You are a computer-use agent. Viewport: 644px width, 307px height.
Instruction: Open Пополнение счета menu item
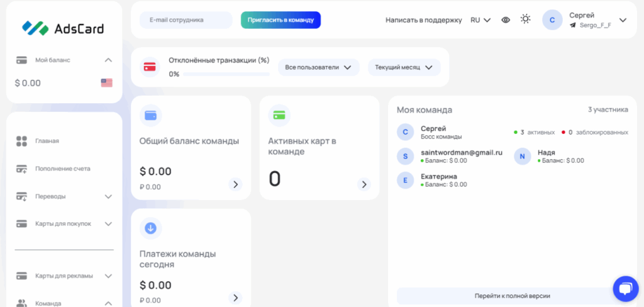64,169
